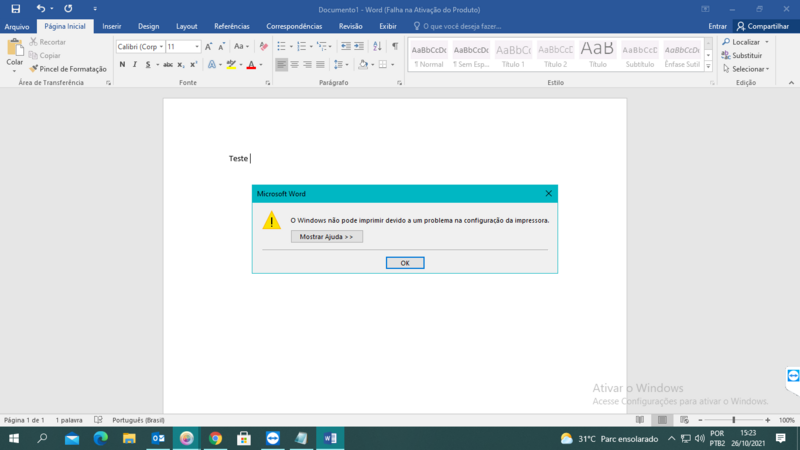
Task: Click the 'O que você deseja fazer' box
Action: point(458,26)
